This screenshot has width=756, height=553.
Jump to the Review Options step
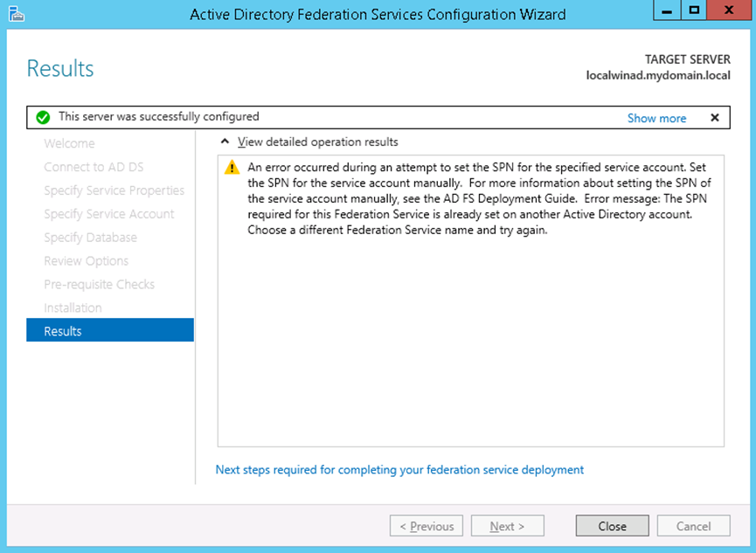coord(87,261)
